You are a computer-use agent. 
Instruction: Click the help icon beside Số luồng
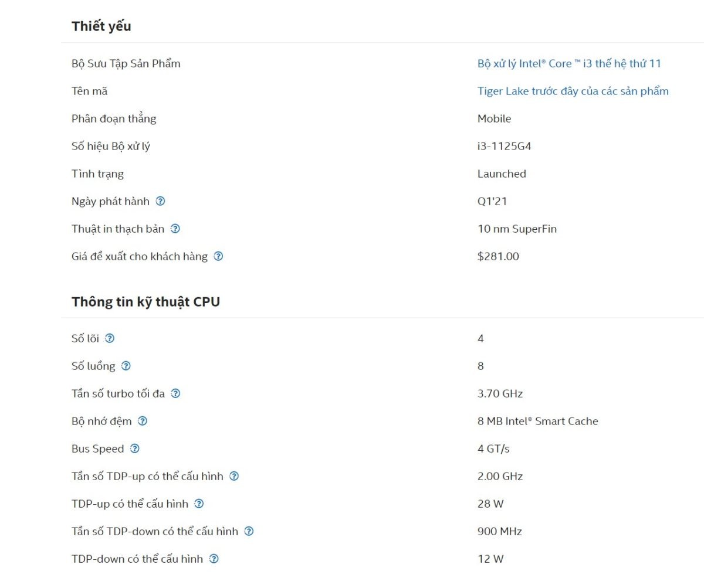pyautogui.click(x=126, y=366)
